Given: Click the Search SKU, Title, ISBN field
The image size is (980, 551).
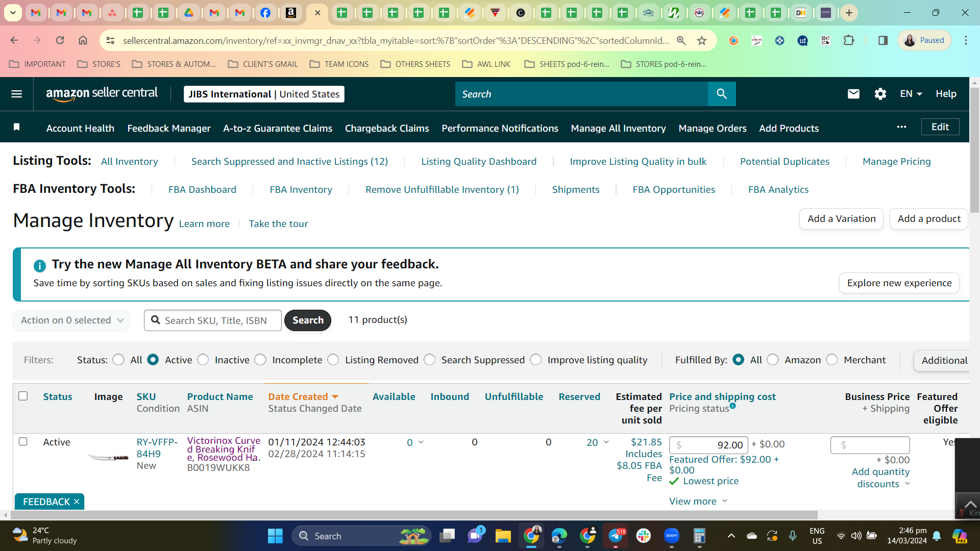Looking at the screenshot, I should [213, 320].
